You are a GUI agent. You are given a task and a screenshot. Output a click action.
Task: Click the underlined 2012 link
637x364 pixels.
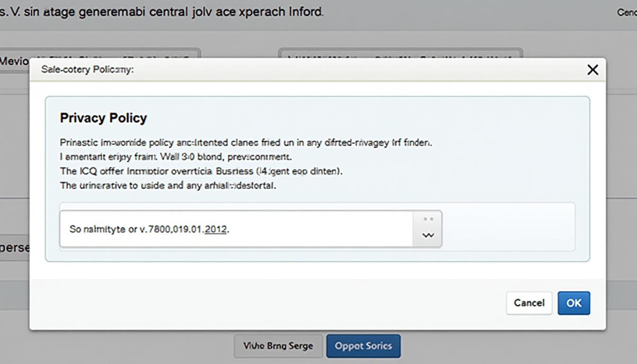216,229
